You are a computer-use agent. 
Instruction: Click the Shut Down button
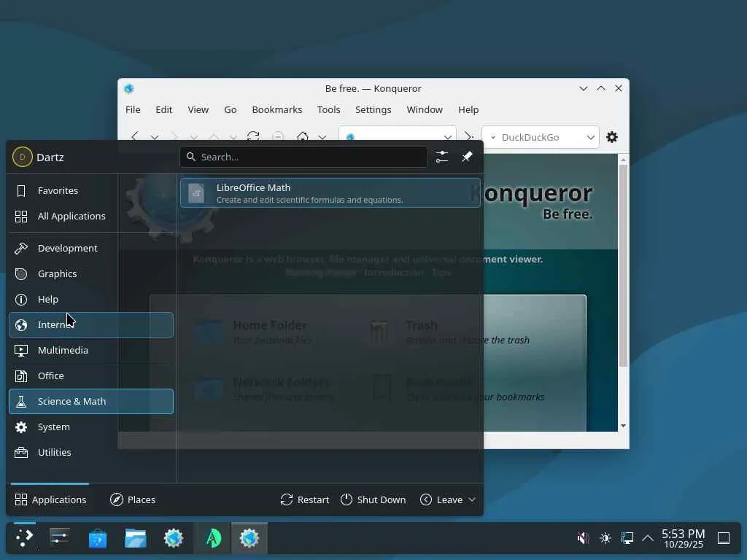click(x=373, y=499)
